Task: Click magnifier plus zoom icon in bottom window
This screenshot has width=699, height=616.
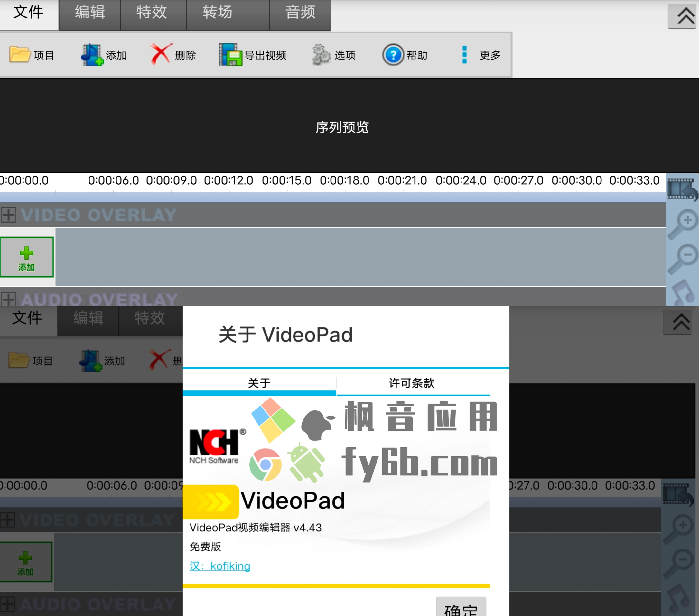Action: pyautogui.click(x=678, y=529)
